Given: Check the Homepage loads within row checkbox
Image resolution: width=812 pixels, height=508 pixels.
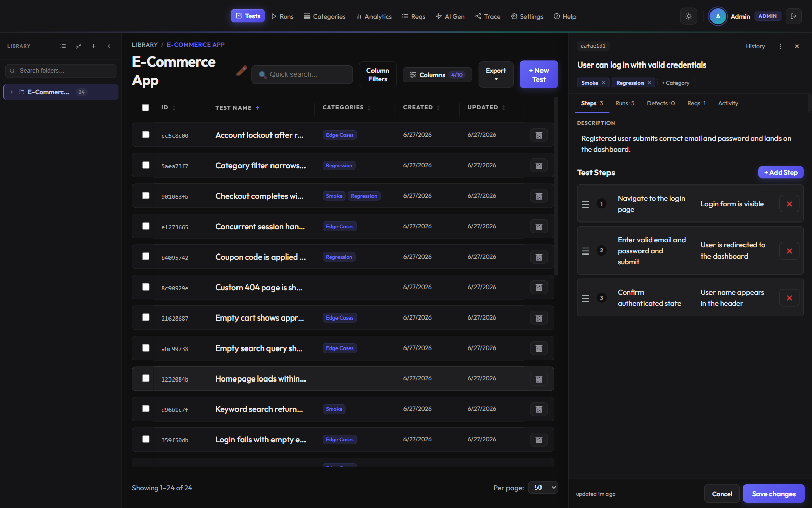Looking at the screenshot, I should click(x=146, y=378).
